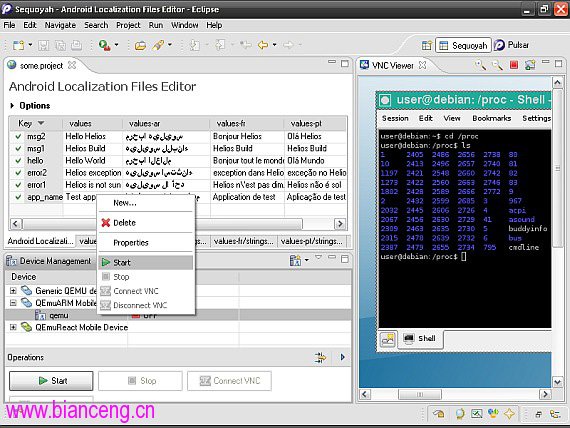Click the Save All toolbar icon
The height and width of the screenshot is (428, 570).
[x=60, y=45]
